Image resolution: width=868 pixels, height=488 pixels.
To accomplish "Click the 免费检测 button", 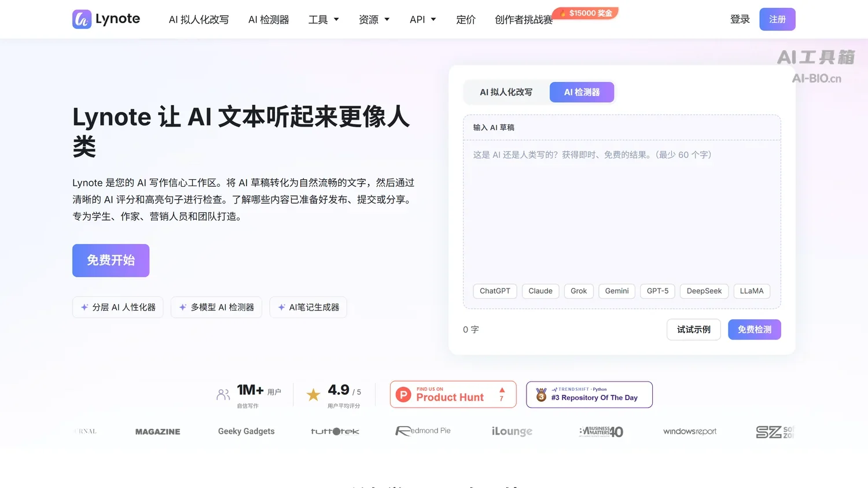I will (x=755, y=330).
